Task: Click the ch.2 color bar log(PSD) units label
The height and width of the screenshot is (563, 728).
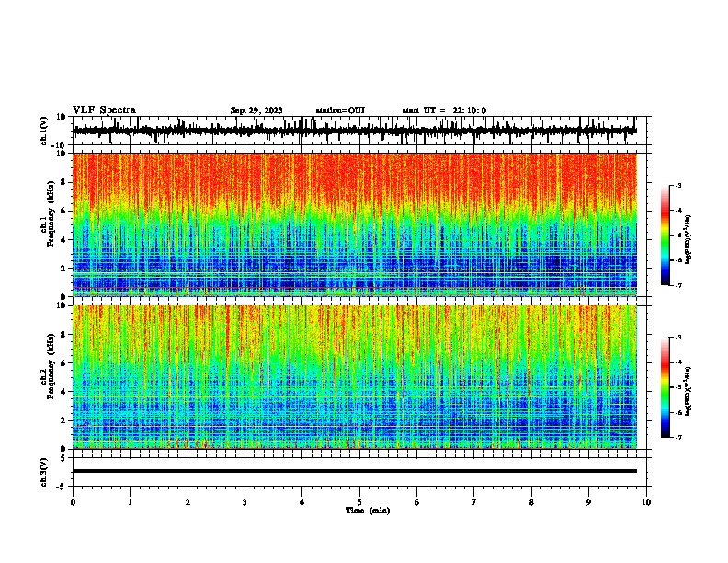Action: (x=688, y=392)
